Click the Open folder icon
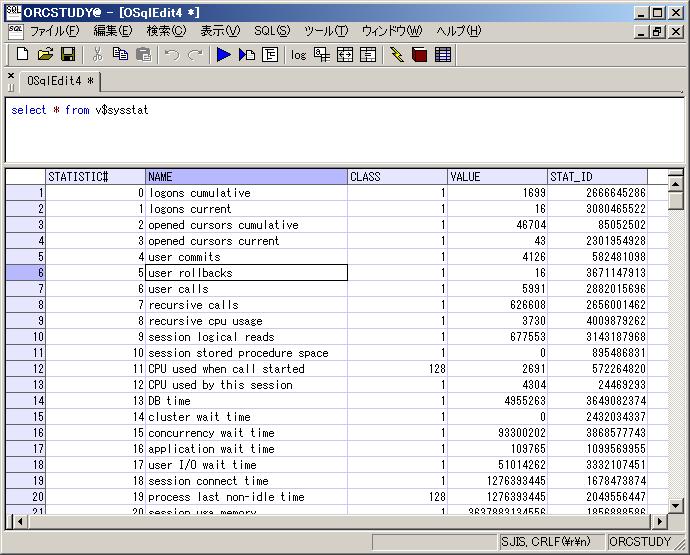Viewport: 690px width, 555px height. pyautogui.click(x=45, y=54)
